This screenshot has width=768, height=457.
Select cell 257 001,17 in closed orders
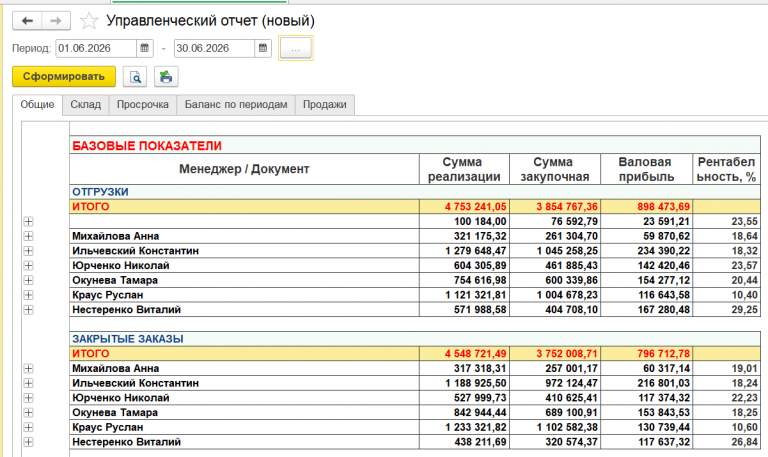554,368
